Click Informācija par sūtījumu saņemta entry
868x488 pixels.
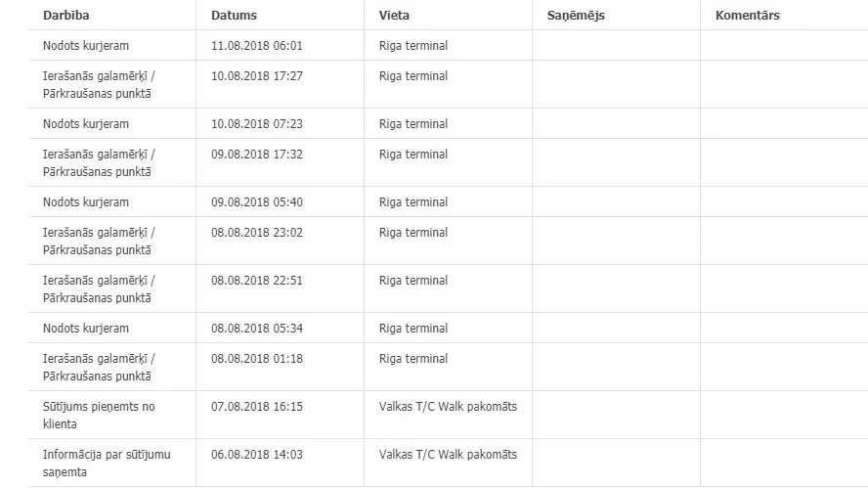107,464
